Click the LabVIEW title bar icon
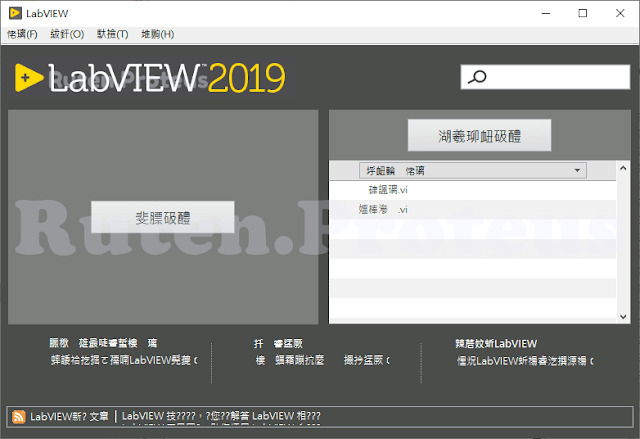The width and height of the screenshot is (640, 439). (15, 13)
